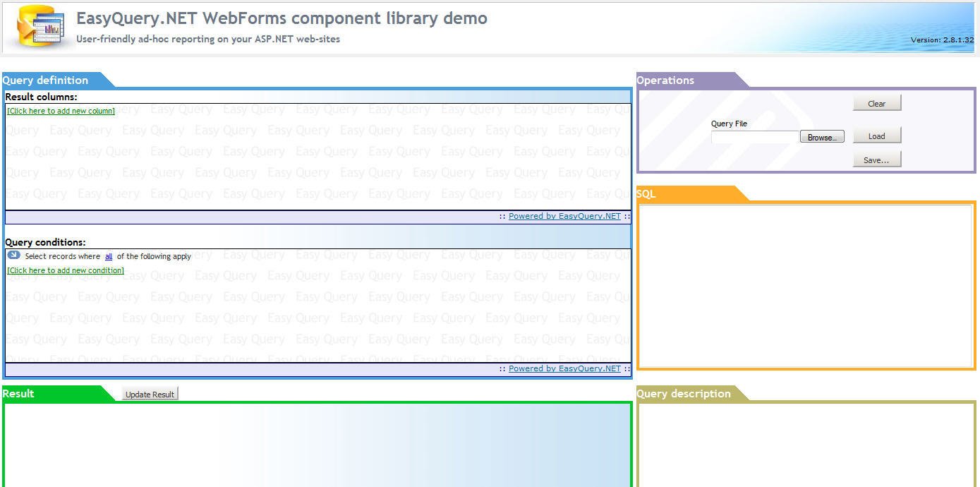Click '[Click here to add new condition]'
980x487 pixels.
65,270
